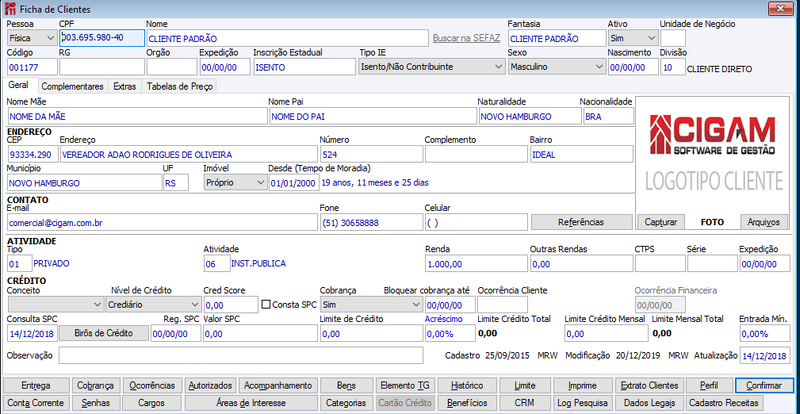Open the Log Pesquisa button
Screen dimensions: 800x414
(582, 402)
